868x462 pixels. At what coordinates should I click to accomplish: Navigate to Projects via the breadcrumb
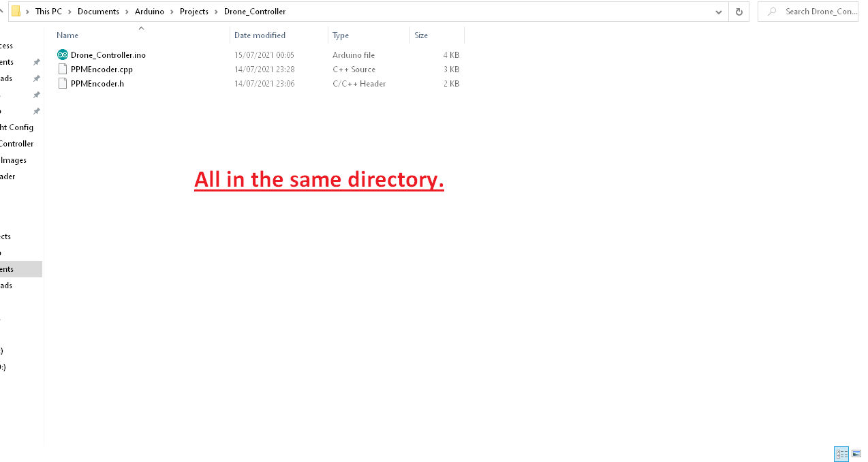point(193,12)
